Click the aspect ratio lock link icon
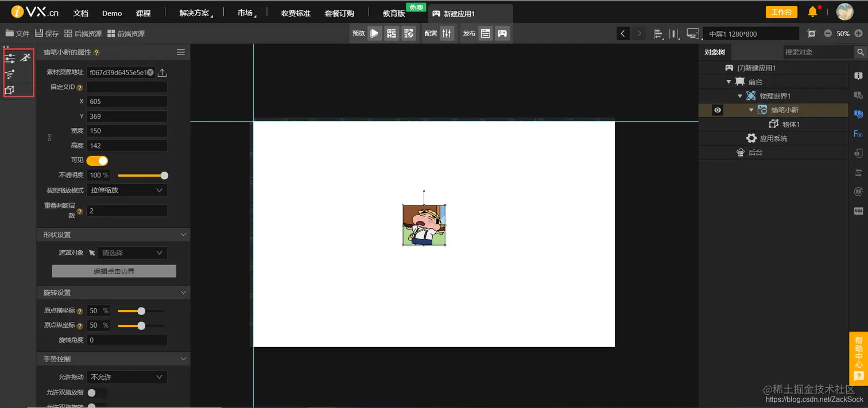This screenshot has width=868, height=408. click(49, 138)
